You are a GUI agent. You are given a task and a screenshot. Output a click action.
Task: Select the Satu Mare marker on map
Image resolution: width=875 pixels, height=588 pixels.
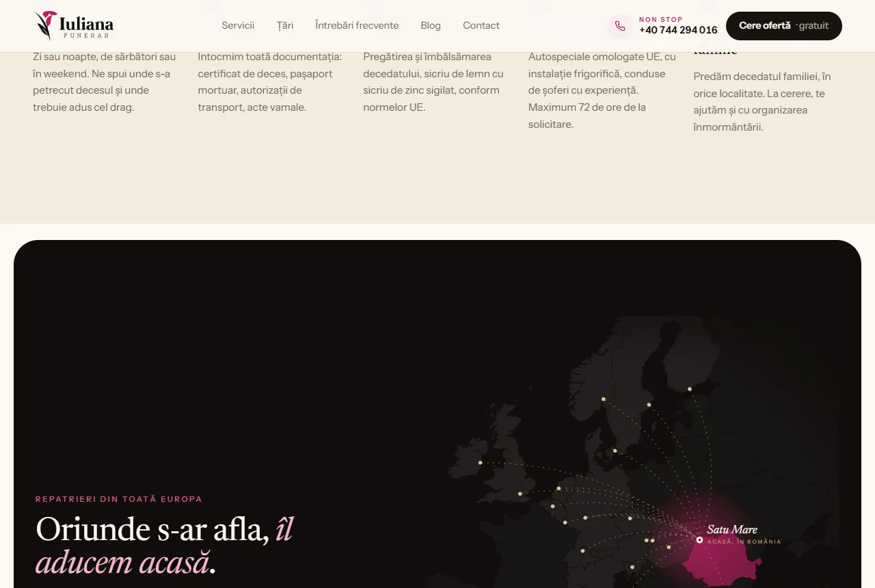(x=699, y=539)
